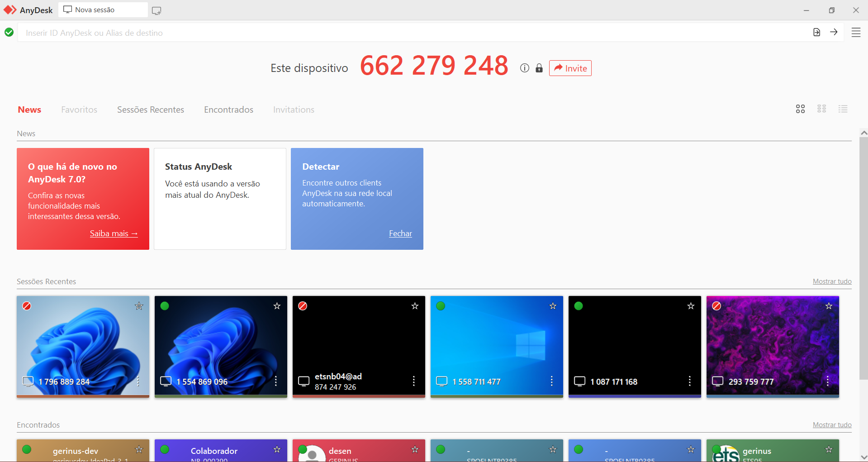Open file transfer icon in address bar

coord(816,32)
